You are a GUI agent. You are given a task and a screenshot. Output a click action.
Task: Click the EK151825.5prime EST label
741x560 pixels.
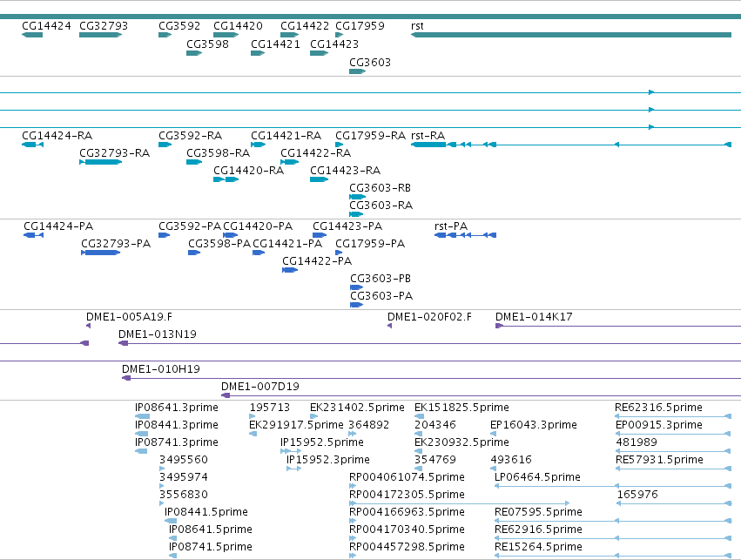461,408
